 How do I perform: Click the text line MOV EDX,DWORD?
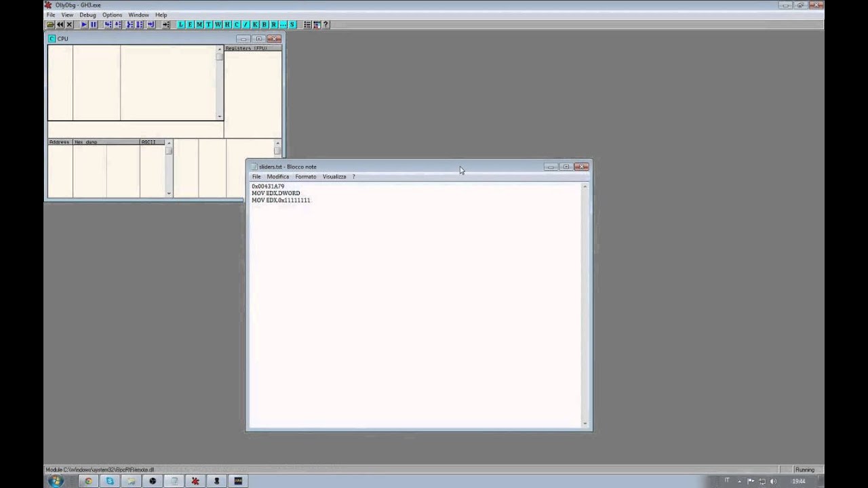pyautogui.click(x=276, y=193)
